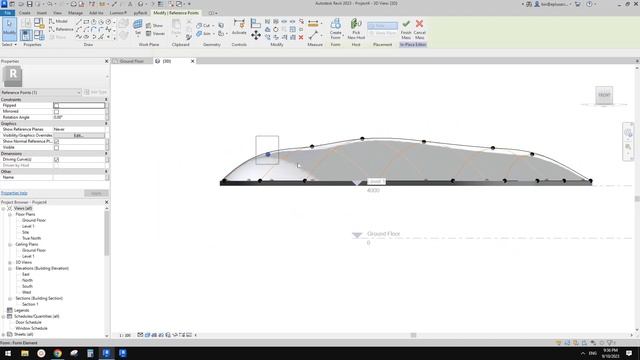Screen dimensions: 640x360
Task: Select the Model line draw tool
Action: tap(58, 21)
